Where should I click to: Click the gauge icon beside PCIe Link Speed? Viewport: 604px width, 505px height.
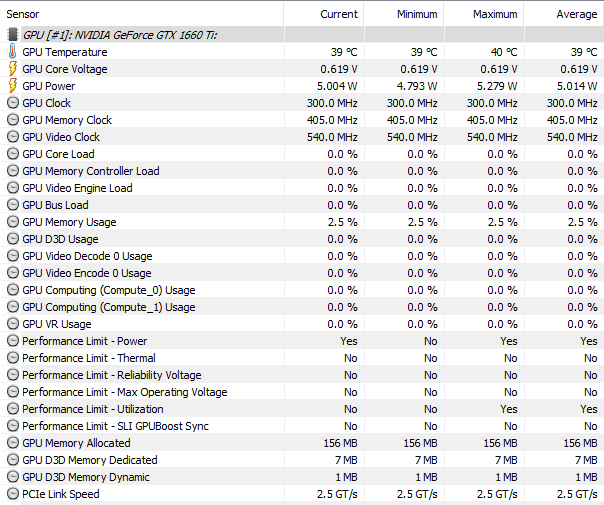[x=13, y=494]
